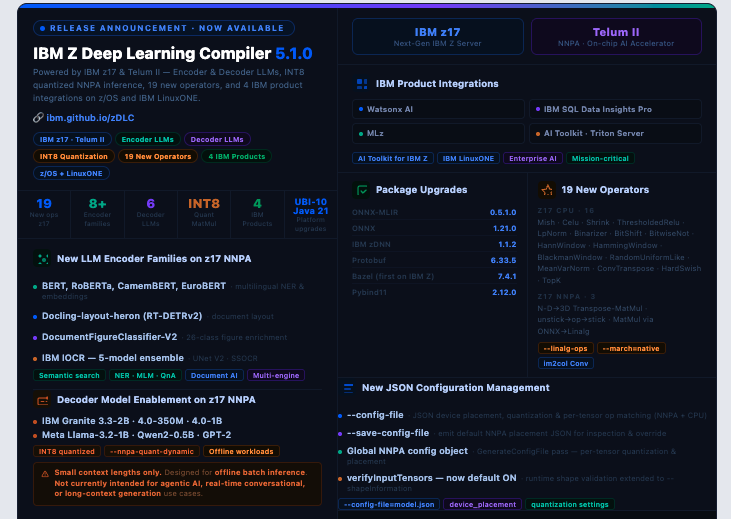
Task: Click the Decoder Model Enablement icon
Action: pos(43,400)
